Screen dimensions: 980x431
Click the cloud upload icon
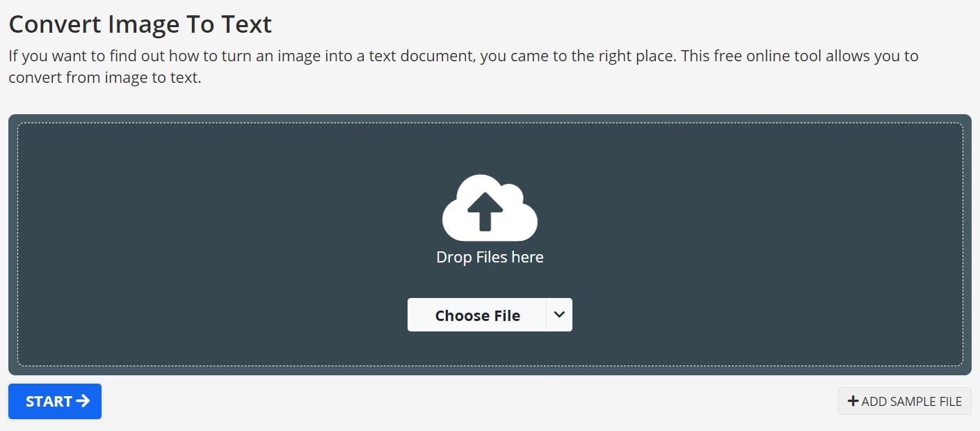[490, 208]
